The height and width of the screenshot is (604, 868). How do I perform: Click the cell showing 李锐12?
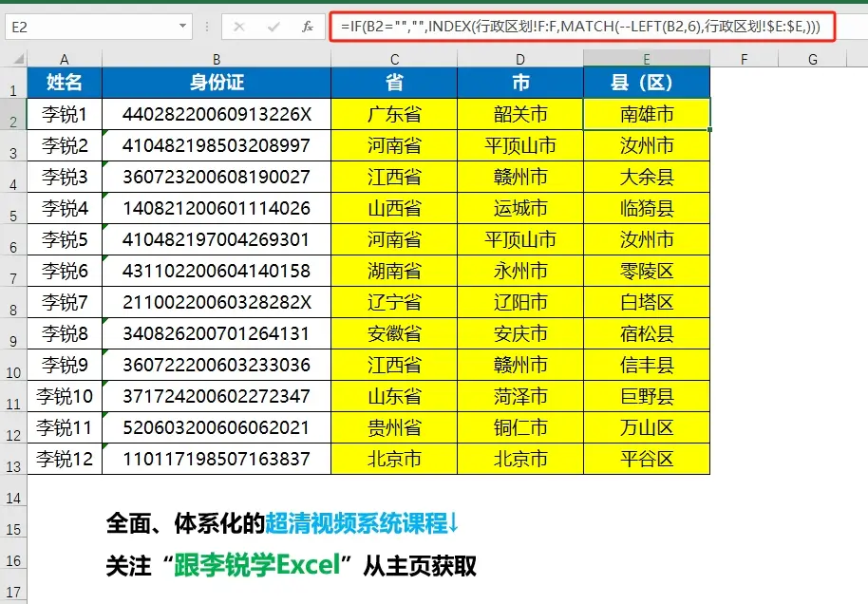(x=64, y=459)
